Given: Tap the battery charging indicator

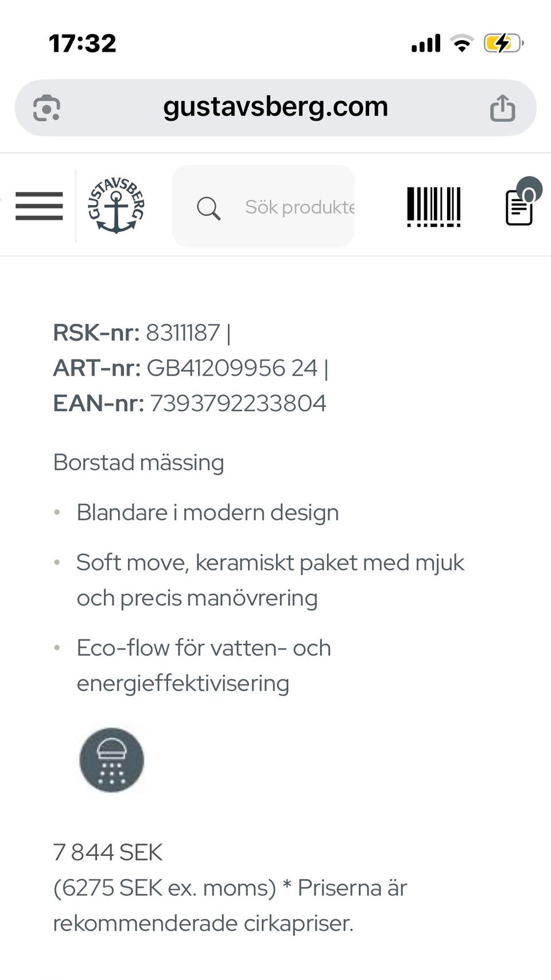Looking at the screenshot, I should click(503, 43).
